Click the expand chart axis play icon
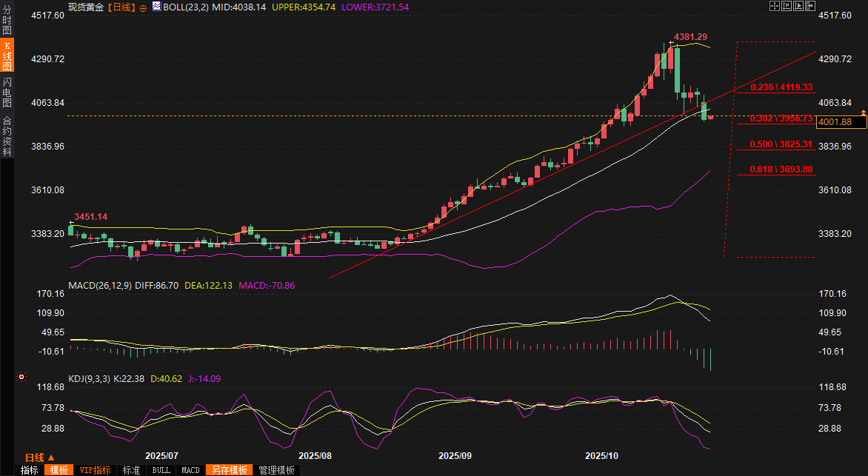 pos(798,6)
